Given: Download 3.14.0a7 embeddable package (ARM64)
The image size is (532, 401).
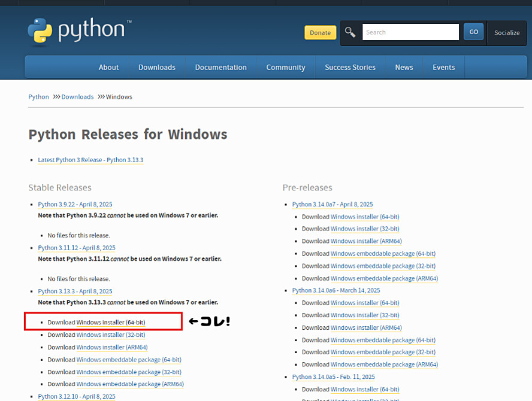Looking at the screenshot, I should coord(384,279).
